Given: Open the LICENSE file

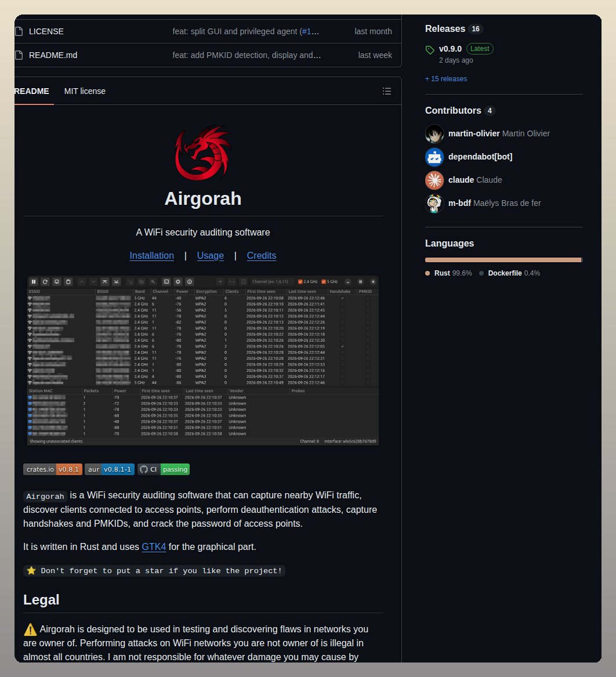Looking at the screenshot, I should 46,31.
